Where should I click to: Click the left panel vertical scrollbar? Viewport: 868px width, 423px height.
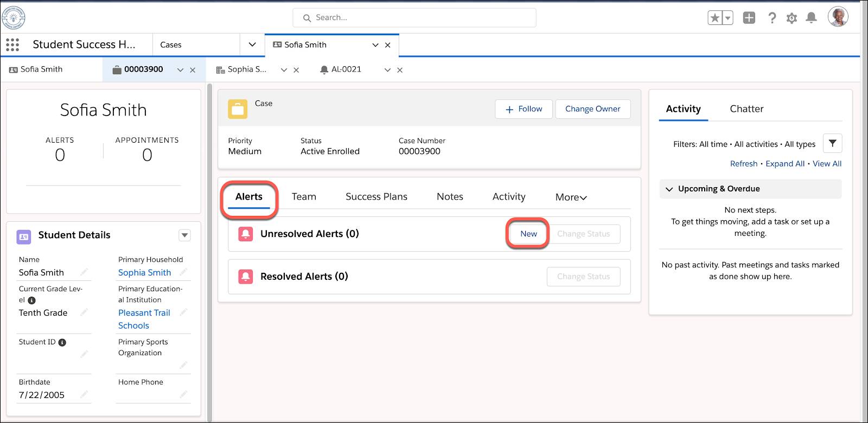[x=210, y=252]
